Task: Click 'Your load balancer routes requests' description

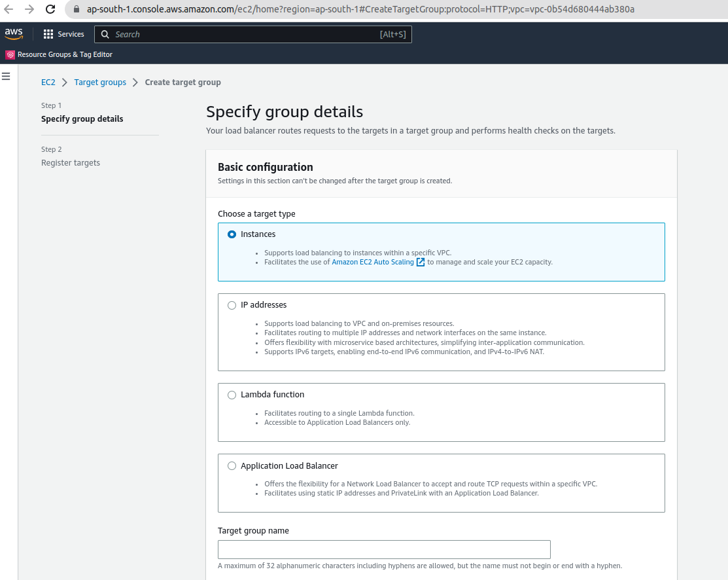Action: tap(410, 130)
